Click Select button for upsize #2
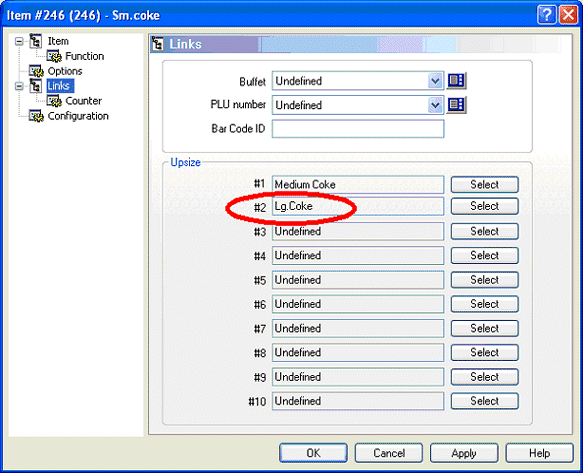The width and height of the screenshot is (583, 473). click(484, 206)
